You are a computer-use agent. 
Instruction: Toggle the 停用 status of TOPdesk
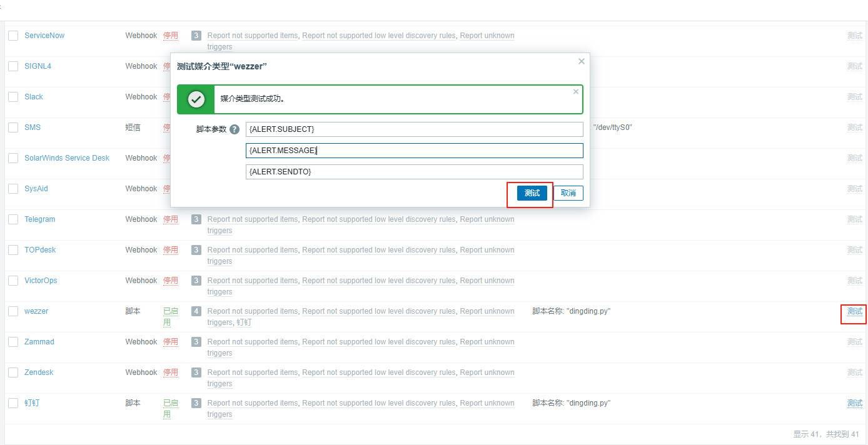pos(171,250)
